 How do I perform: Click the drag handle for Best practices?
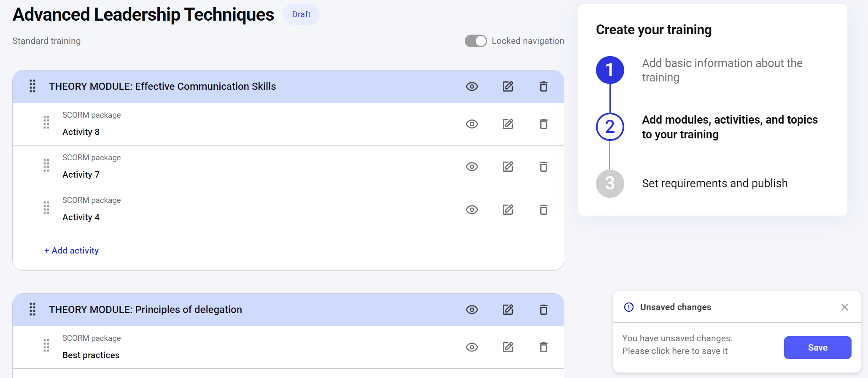pyautogui.click(x=46, y=346)
